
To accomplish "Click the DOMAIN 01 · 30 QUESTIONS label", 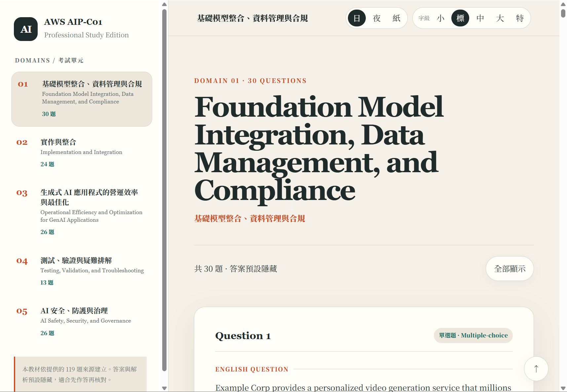I will tap(250, 81).
